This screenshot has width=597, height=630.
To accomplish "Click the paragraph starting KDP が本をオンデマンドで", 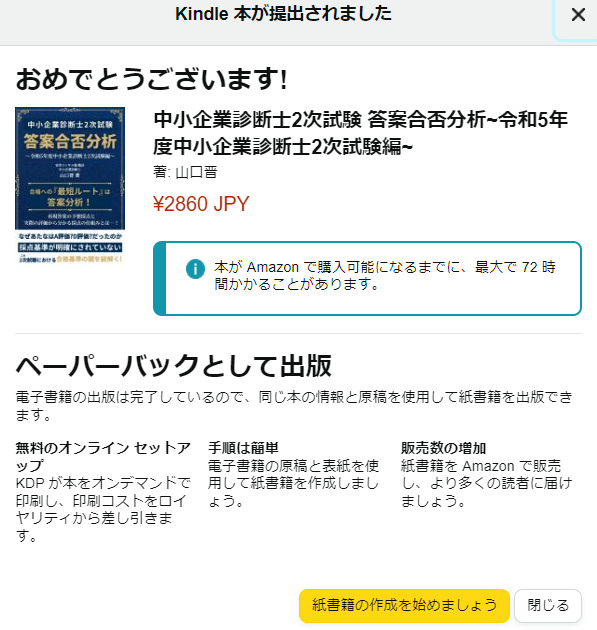I will click(103, 509).
